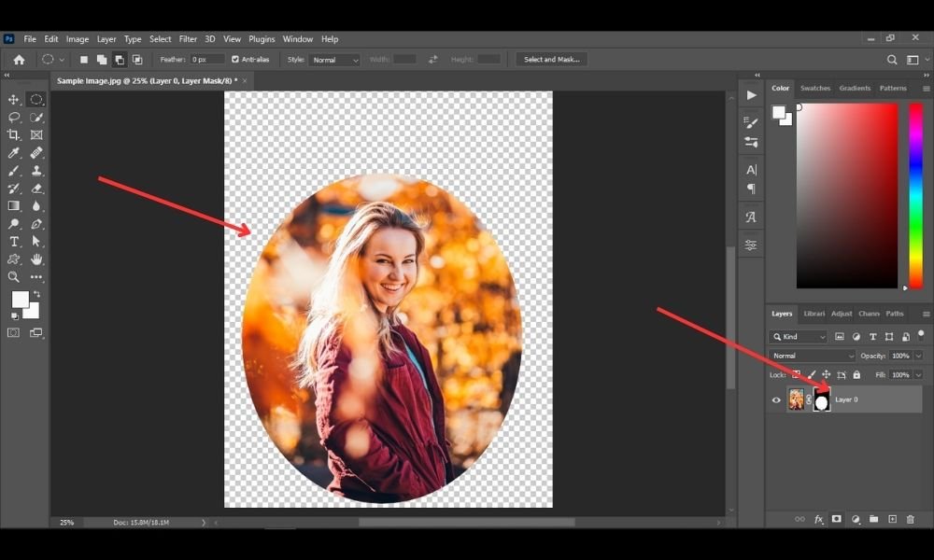The height and width of the screenshot is (560, 934).
Task: Open the Edit Toolbar three-dots menu
Action: pyautogui.click(x=36, y=276)
